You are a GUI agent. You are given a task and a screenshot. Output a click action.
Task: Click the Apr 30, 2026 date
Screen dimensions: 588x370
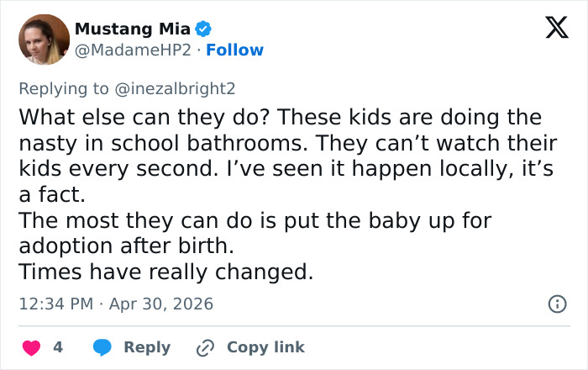[160, 304]
